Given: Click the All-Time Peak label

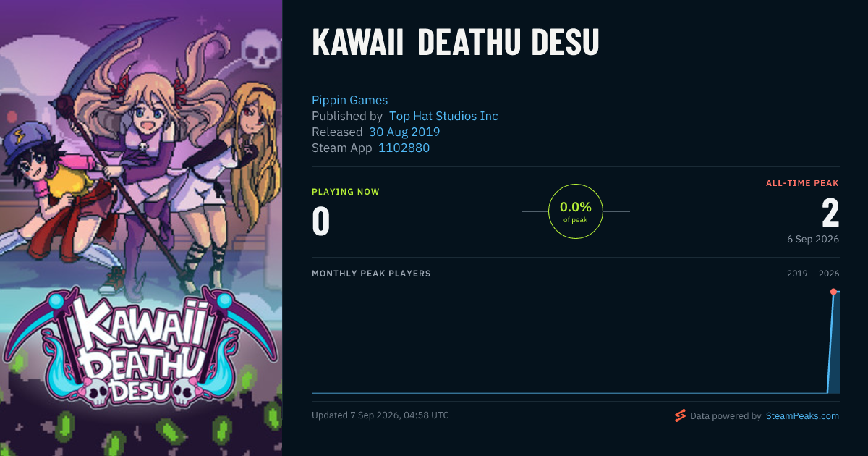Looking at the screenshot, I should click(x=802, y=183).
